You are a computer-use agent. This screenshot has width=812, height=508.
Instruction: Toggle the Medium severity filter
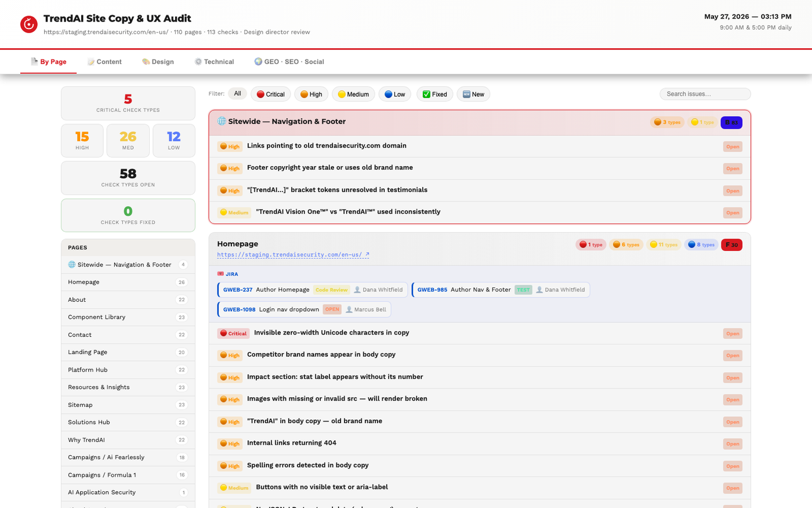click(x=353, y=94)
